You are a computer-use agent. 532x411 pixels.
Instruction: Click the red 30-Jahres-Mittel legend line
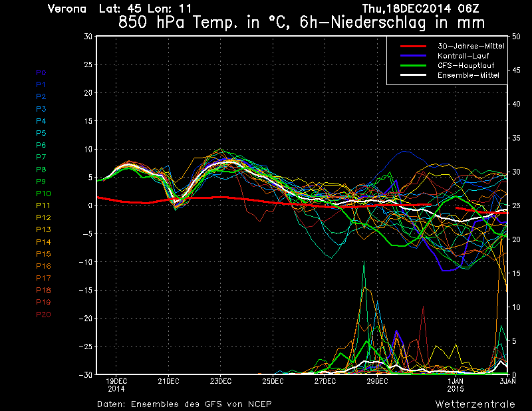[x=413, y=46]
